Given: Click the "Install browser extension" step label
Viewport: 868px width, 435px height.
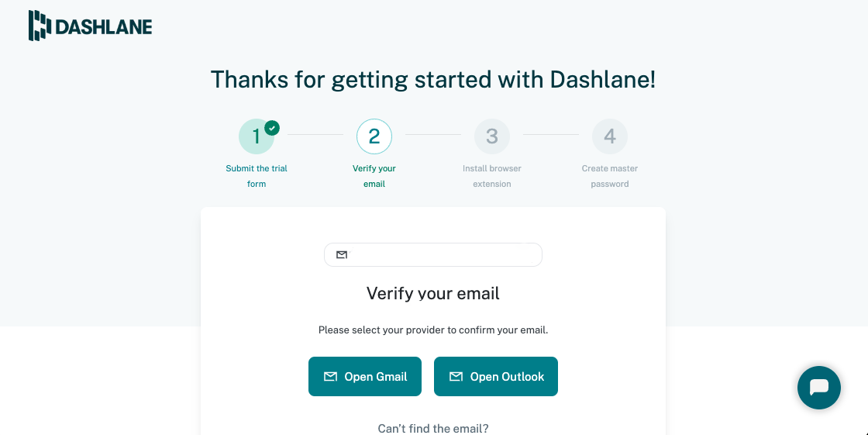Looking at the screenshot, I should [x=492, y=176].
